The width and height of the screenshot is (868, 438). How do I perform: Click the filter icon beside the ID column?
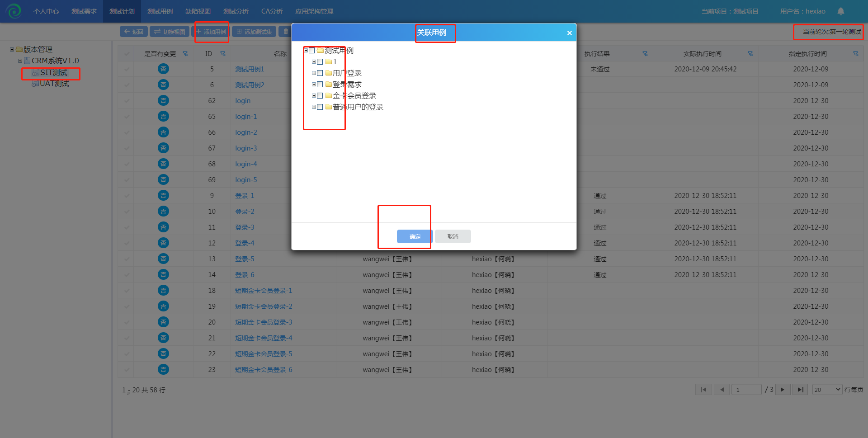(x=223, y=54)
